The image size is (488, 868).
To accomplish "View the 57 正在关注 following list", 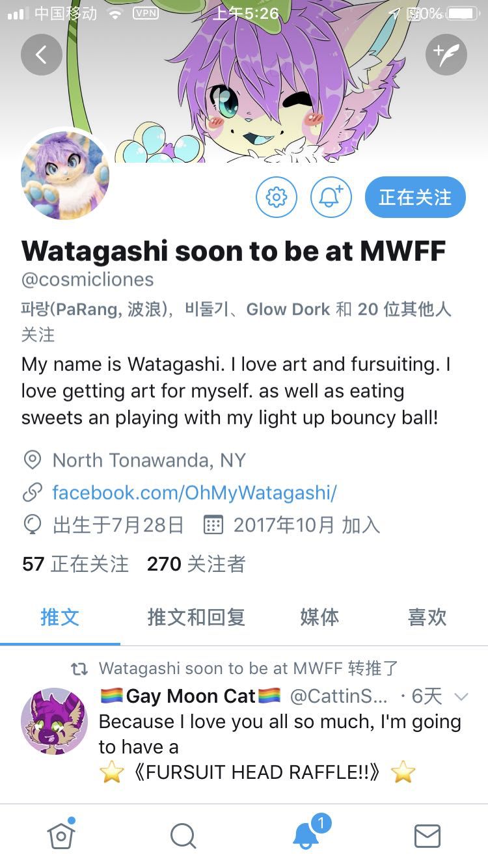I will (75, 563).
